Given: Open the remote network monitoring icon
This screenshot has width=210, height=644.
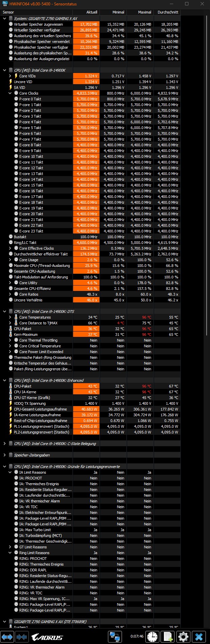Looking at the screenshot, I should 115,637.
